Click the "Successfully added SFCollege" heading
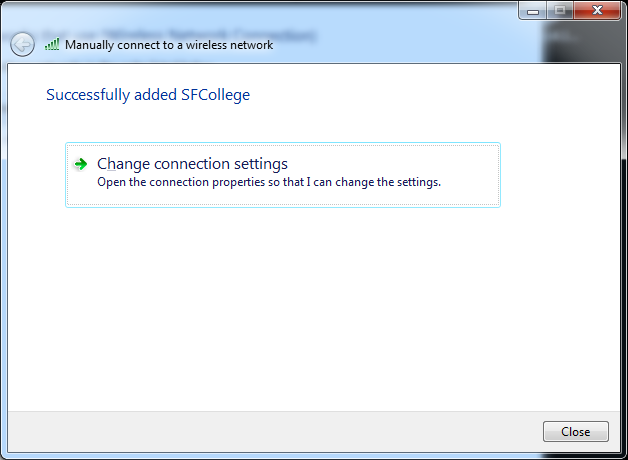This screenshot has height=460, width=628. [x=148, y=96]
